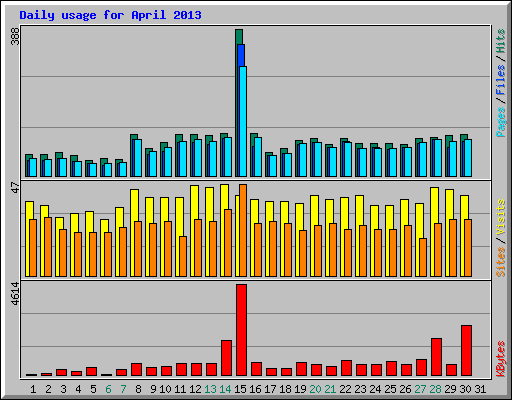Click the orange Sites bar for day 27
The width and height of the screenshot is (512, 400).
[423, 257]
